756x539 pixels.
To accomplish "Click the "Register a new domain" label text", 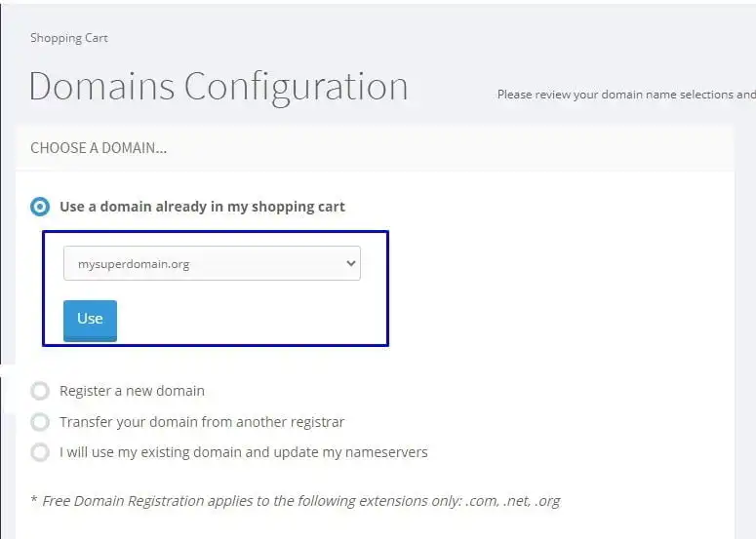I will click(132, 391).
